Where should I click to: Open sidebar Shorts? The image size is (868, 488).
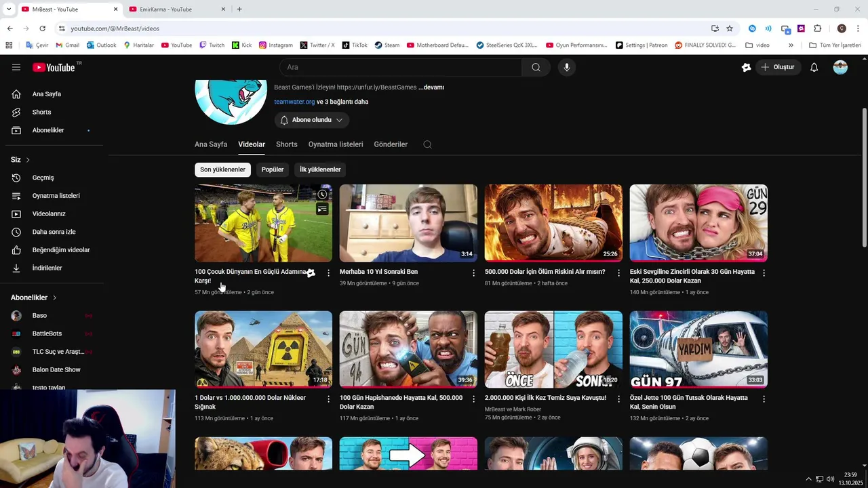(54, 112)
